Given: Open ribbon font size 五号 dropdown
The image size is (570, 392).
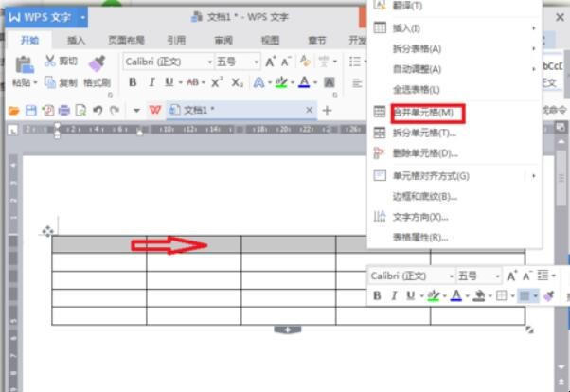Looking at the screenshot, I should (x=256, y=62).
